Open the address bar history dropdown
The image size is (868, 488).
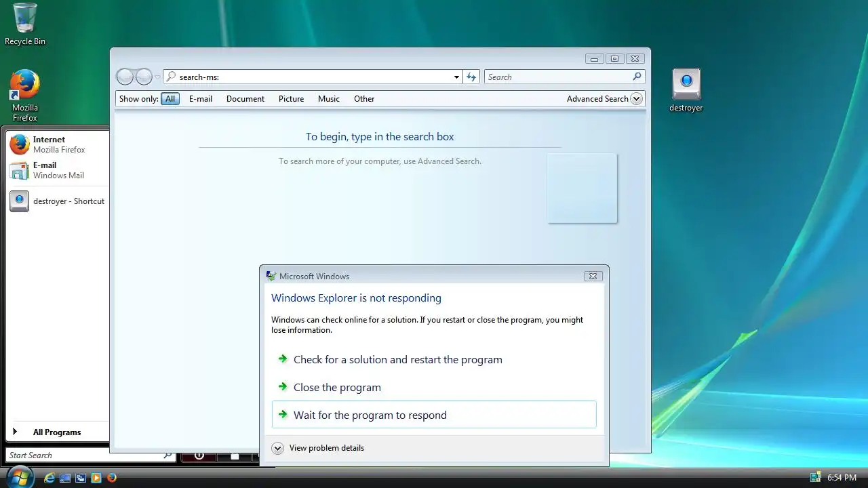click(x=456, y=77)
